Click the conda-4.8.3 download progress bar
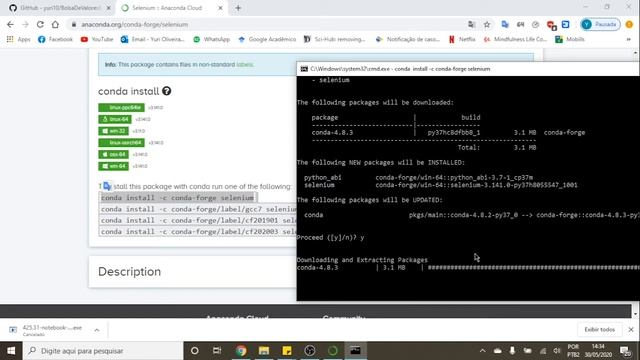The height and width of the screenshot is (360, 640). [x=533, y=268]
